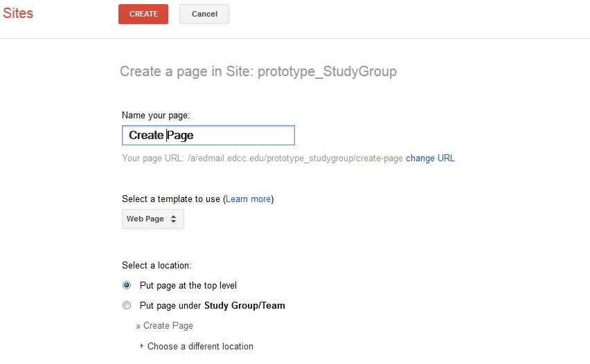Select the Put page under Study Group/Team radio
Viewport: 590px width, 364px height.
pos(127,305)
